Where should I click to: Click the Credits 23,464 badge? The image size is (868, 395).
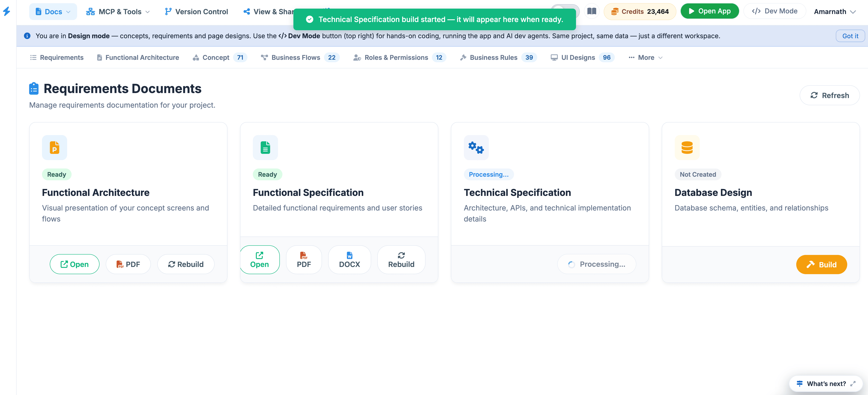click(640, 11)
